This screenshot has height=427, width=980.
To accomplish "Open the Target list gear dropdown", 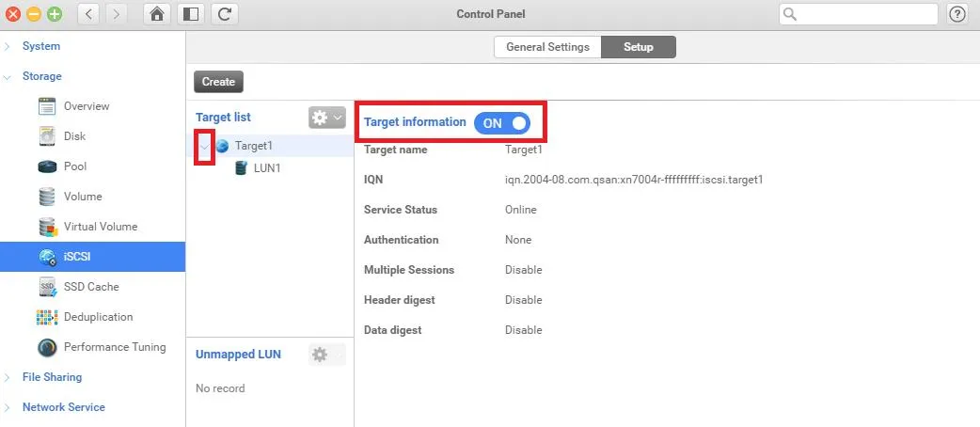I will (x=326, y=118).
